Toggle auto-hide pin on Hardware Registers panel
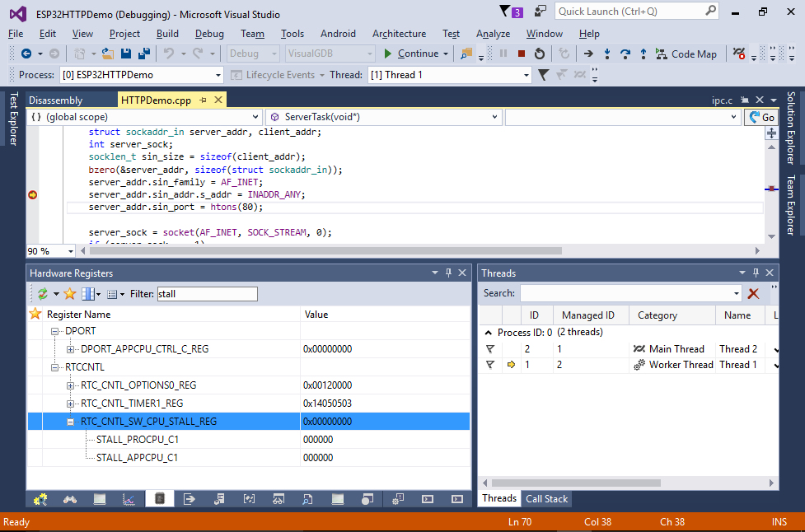This screenshot has width=805, height=532. 448,273
